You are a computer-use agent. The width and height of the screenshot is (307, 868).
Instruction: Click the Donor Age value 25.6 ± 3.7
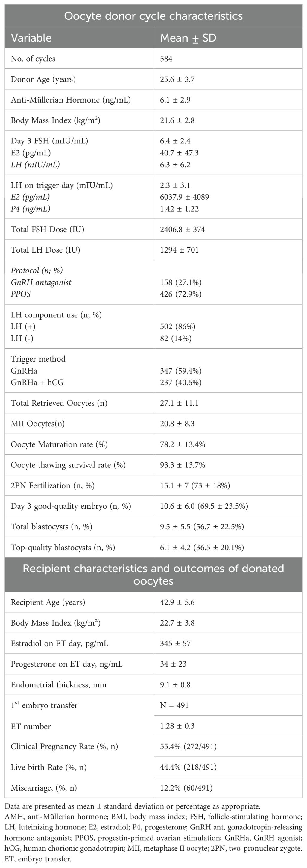tap(177, 79)
